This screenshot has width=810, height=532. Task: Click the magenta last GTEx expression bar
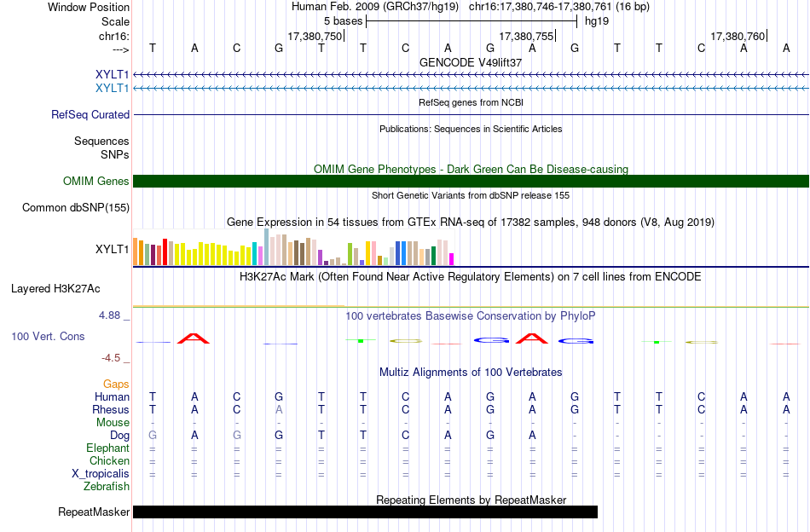(452, 259)
